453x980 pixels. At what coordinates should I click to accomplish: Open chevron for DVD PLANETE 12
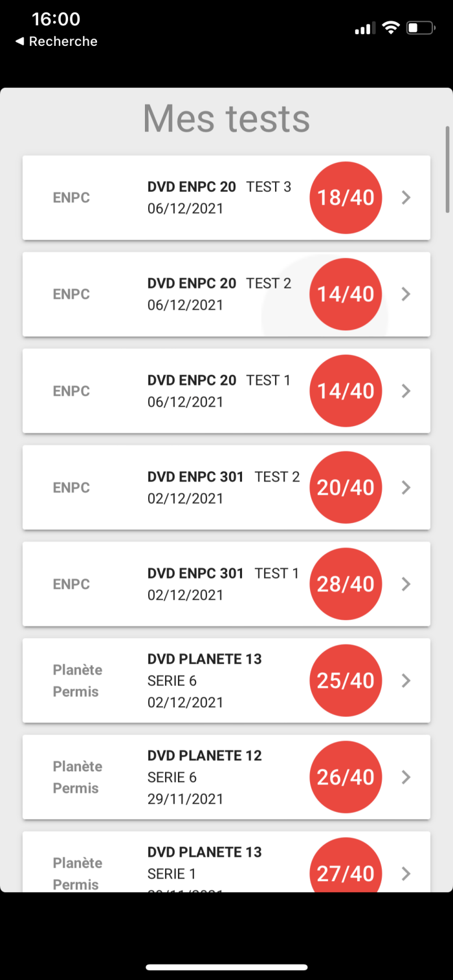[x=406, y=777]
